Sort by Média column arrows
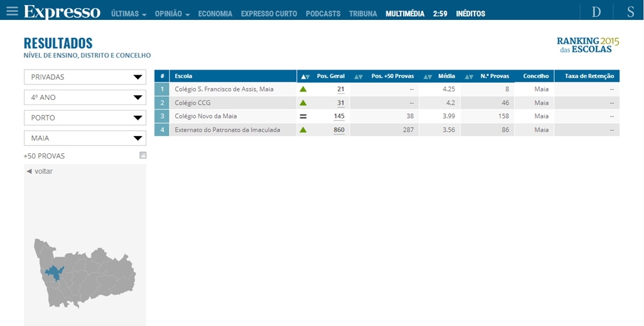 428,77
